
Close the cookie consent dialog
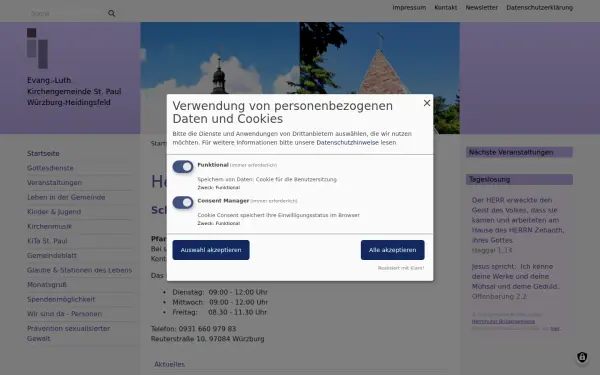click(427, 103)
